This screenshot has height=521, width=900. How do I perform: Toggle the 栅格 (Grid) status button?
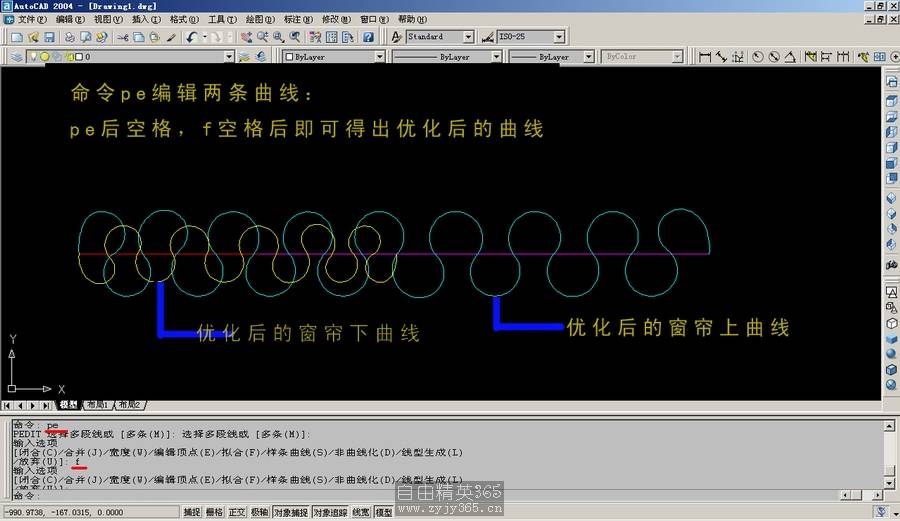click(x=214, y=513)
